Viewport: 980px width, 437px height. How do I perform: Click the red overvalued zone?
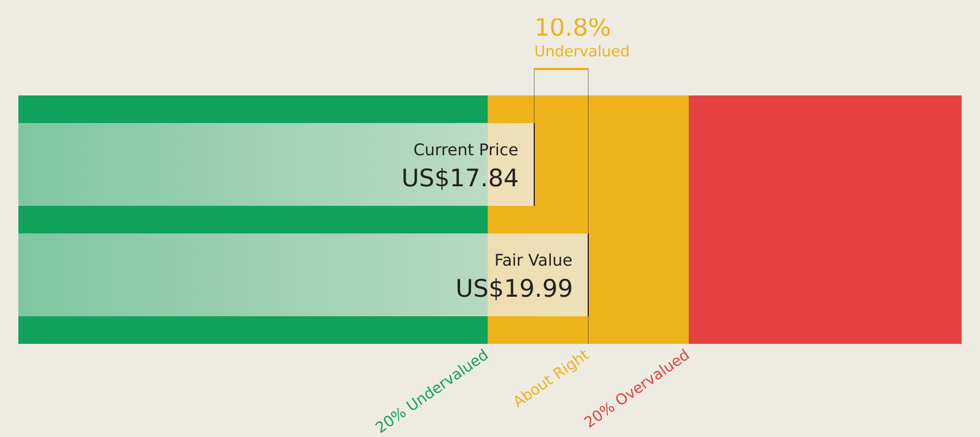[x=825, y=220]
